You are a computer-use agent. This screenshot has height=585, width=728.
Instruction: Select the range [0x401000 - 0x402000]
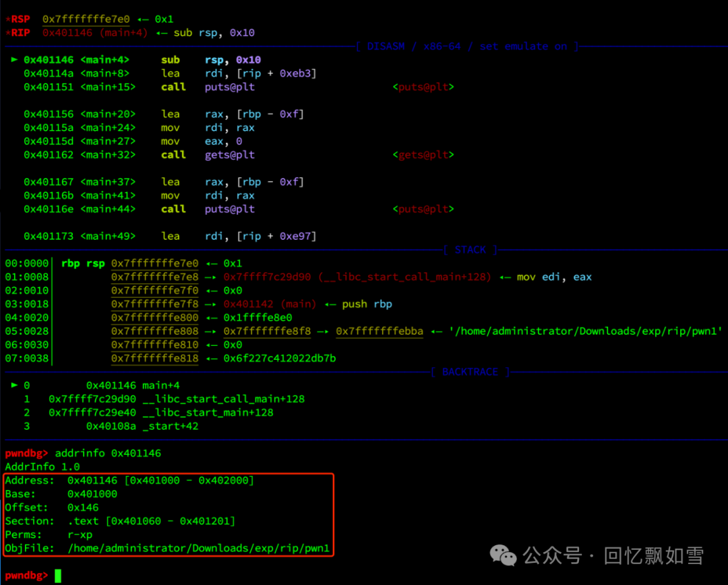pyautogui.click(x=189, y=480)
